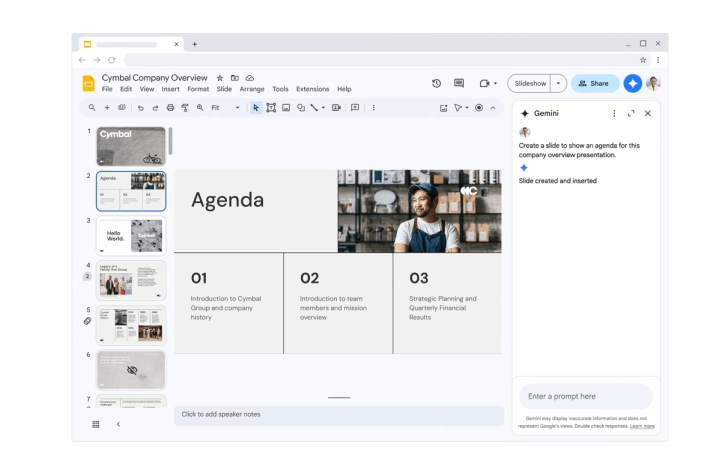Click the Move to folder icon

click(x=235, y=78)
